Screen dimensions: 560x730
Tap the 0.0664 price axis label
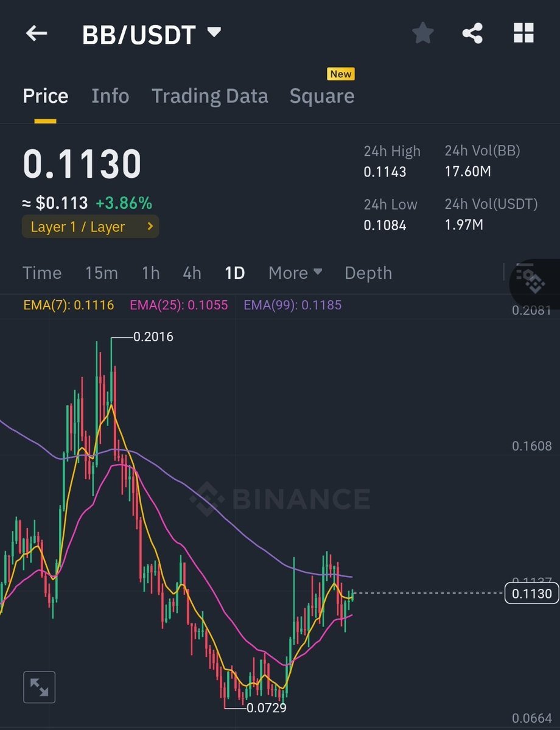531,718
